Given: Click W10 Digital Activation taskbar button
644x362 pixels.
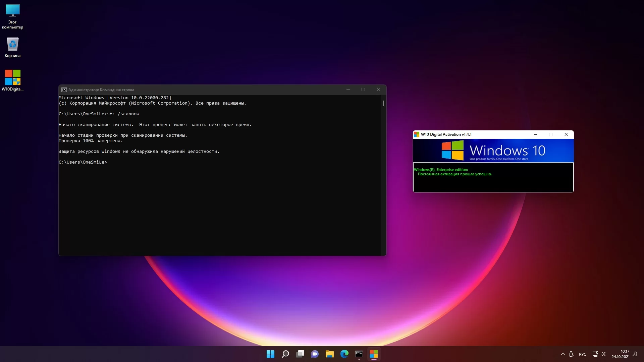Looking at the screenshot, I should pos(374,354).
